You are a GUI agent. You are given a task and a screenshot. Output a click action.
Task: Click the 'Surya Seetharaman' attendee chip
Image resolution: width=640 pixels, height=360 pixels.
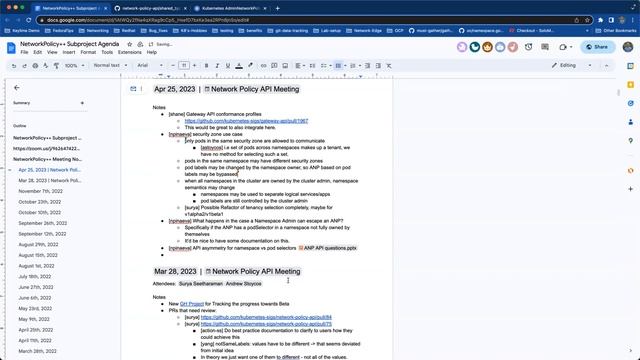pos(201,284)
